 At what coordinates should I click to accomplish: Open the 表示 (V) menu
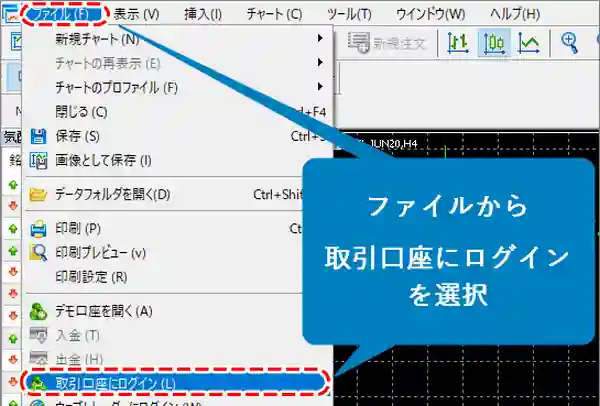click(x=136, y=15)
